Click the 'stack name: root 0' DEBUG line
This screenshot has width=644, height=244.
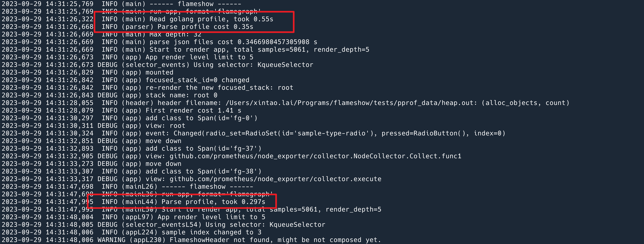point(181,95)
